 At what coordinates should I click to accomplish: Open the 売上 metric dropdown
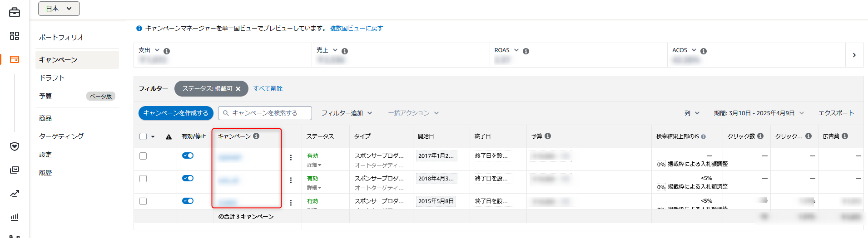(x=335, y=50)
